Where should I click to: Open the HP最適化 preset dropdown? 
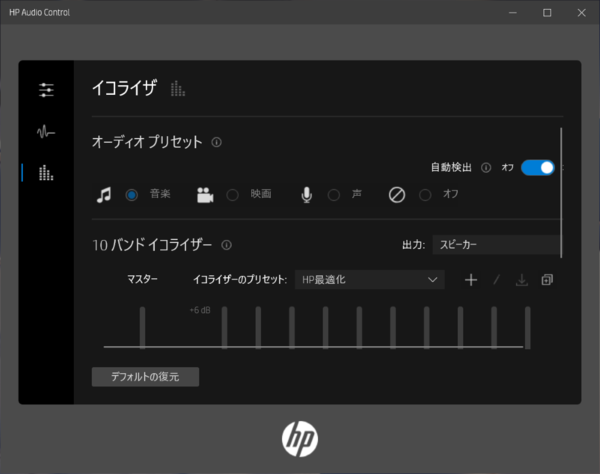pyautogui.click(x=370, y=280)
